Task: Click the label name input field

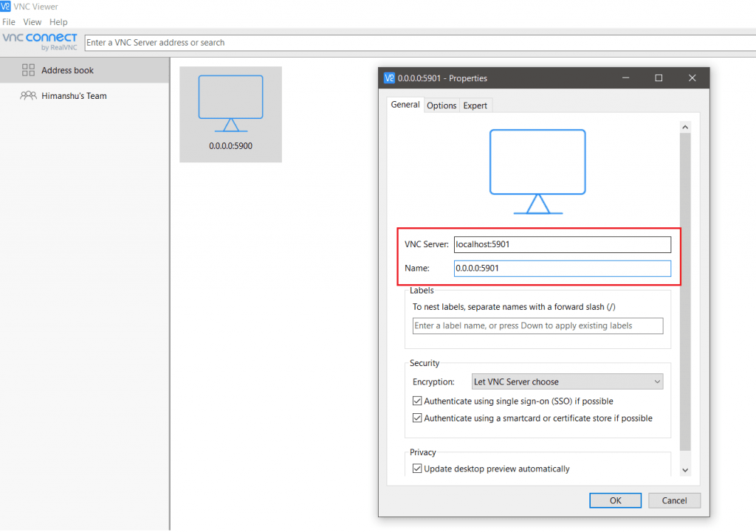Action: pyautogui.click(x=537, y=325)
